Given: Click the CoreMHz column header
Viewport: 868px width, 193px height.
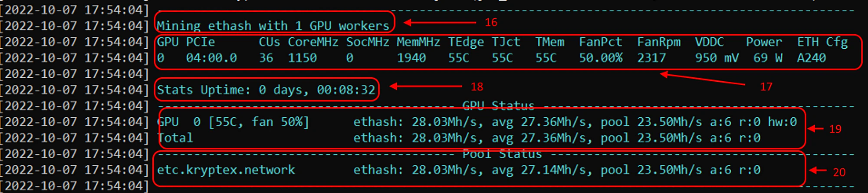Looking at the screenshot, I should [313, 42].
